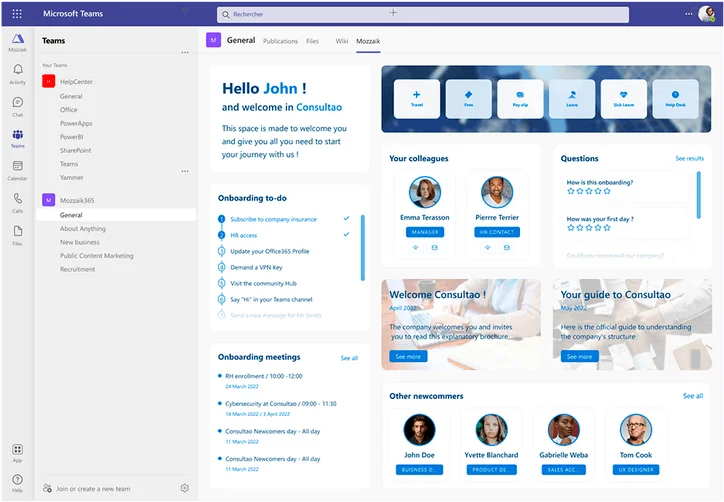Click mail icon under Emma Terasson
This screenshot has width=724, height=502.
coord(434,248)
